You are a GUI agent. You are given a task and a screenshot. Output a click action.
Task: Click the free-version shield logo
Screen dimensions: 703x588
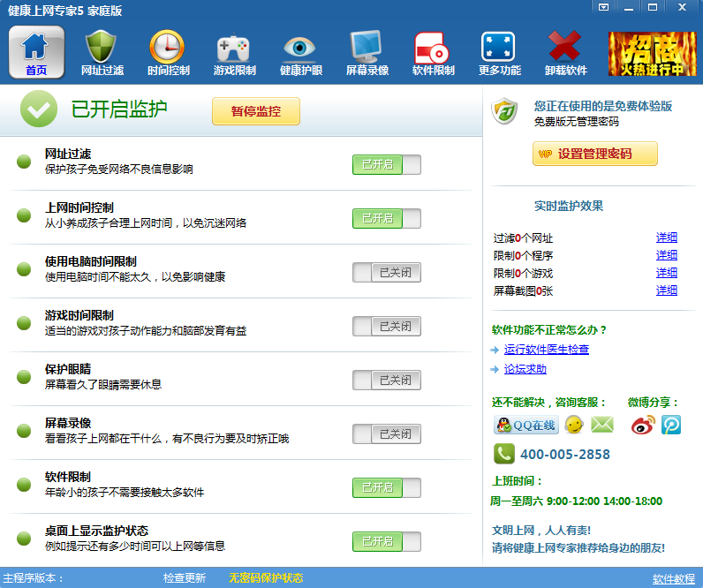(504, 110)
